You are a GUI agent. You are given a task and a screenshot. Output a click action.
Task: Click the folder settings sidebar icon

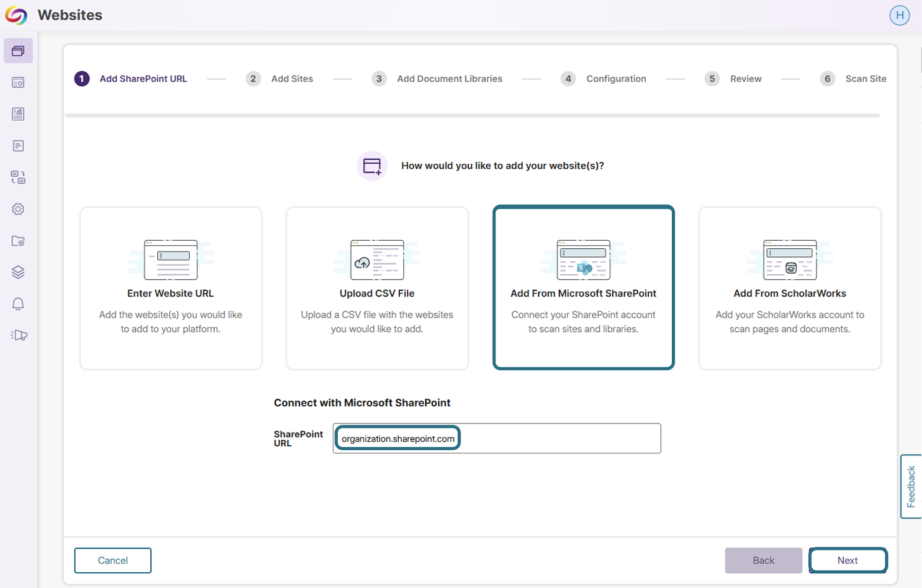[18, 241]
